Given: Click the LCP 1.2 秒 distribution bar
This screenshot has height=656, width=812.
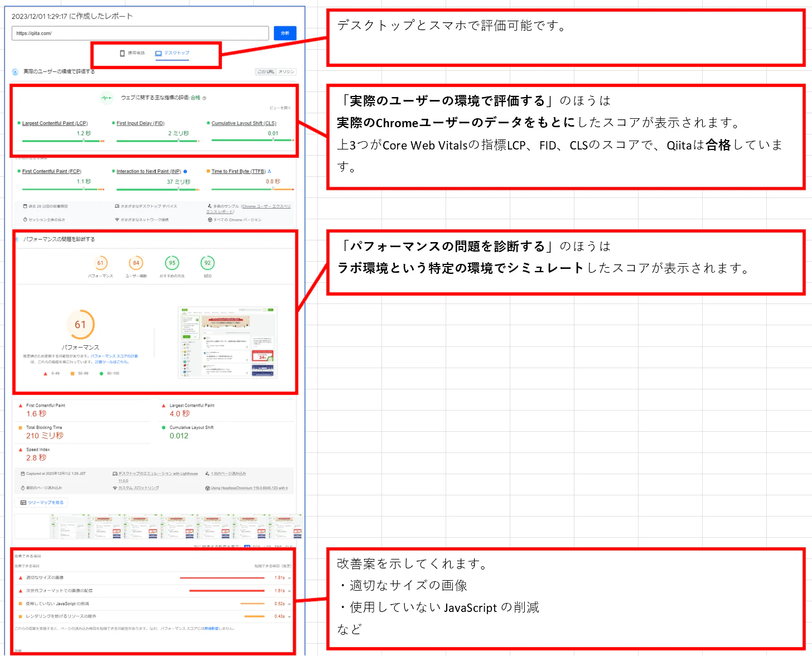Looking at the screenshot, I should pos(63,141).
